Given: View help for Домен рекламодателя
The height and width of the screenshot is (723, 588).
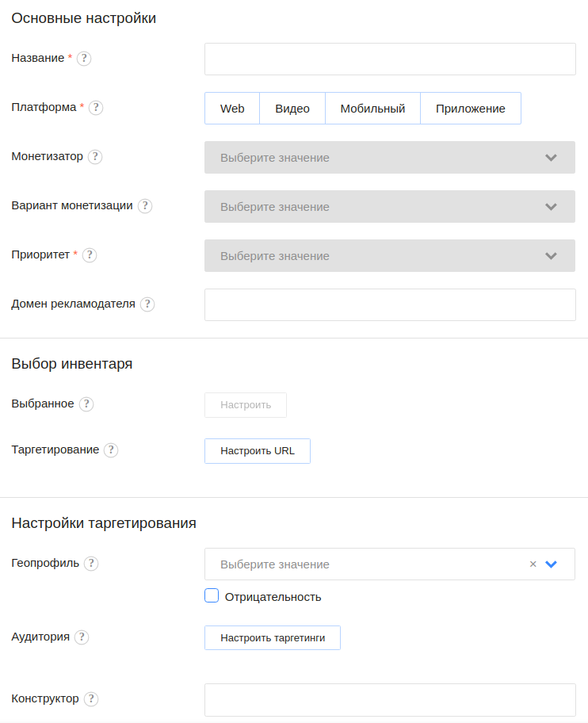Looking at the screenshot, I should [147, 304].
